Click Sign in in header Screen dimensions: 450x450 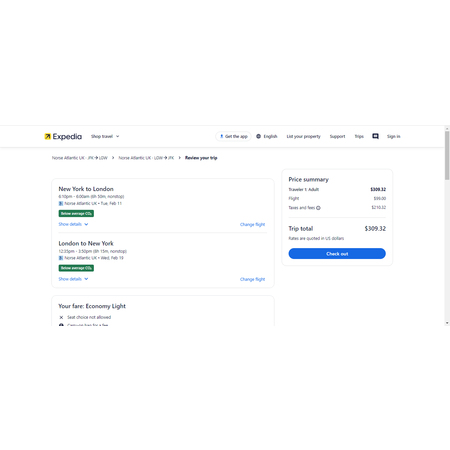pyautogui.click(x=393, y=136)
